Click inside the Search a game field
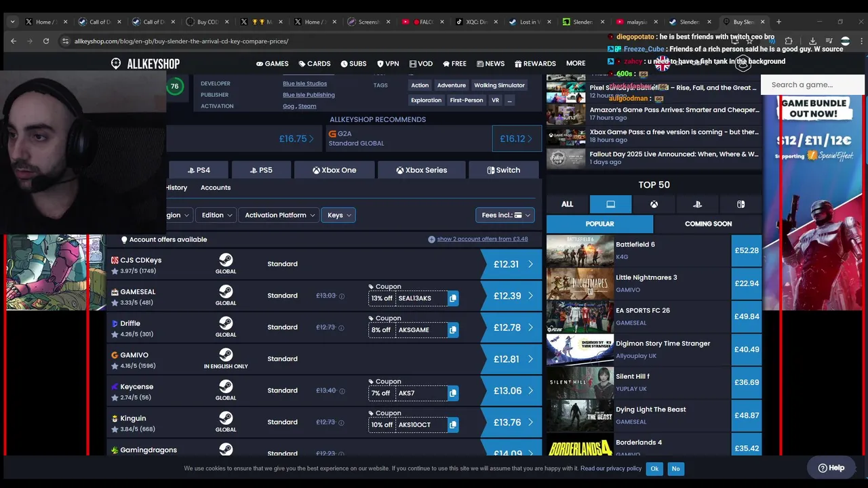The width and height of the screenshot is (868, 488). tap(812, 85)
